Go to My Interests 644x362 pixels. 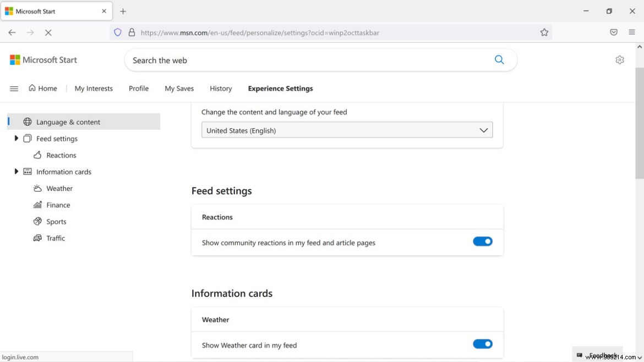[94, 88]
